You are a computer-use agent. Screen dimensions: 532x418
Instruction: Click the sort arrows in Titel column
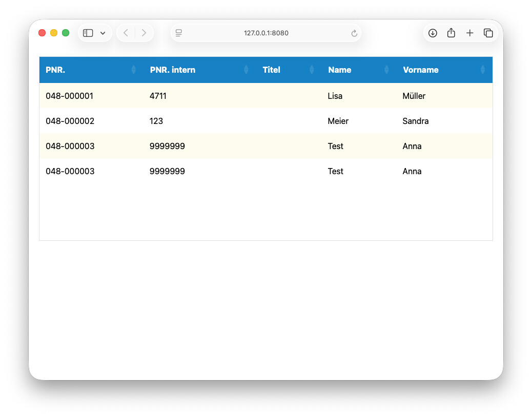pyautogui.click(x=312, y=70)
